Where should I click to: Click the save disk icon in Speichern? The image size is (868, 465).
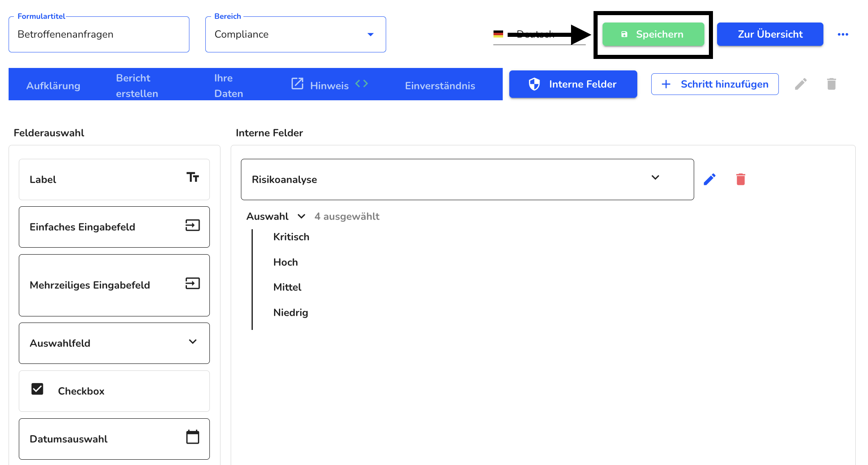click(x=624, y=34)
